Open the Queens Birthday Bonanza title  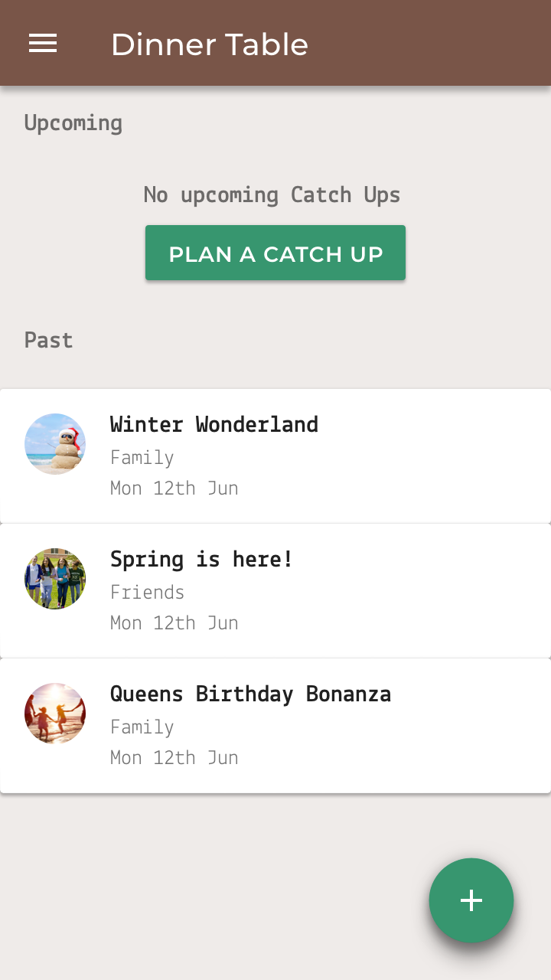[250, 694]
